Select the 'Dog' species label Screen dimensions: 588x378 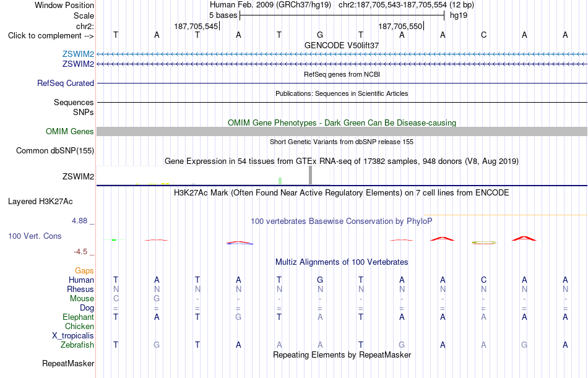[87, 308]
